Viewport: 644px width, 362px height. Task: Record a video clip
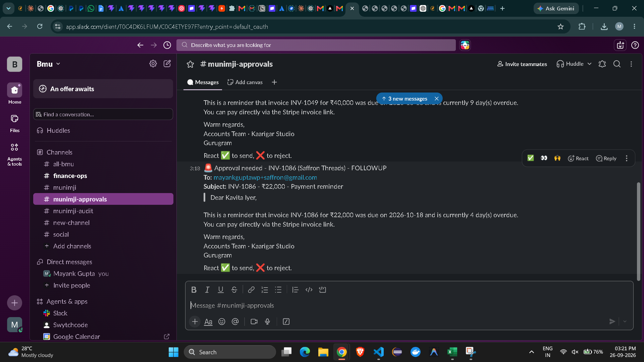click(x=254, y=321)
